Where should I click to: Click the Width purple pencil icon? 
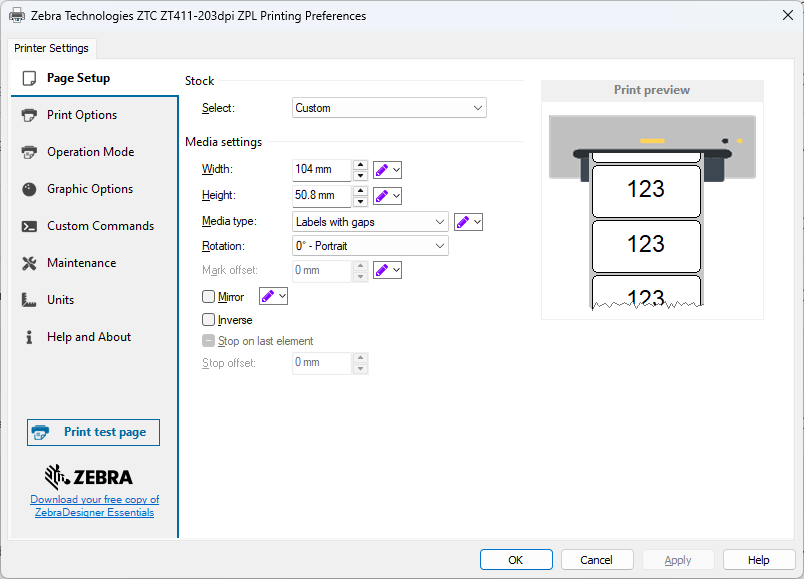point(381,170)
